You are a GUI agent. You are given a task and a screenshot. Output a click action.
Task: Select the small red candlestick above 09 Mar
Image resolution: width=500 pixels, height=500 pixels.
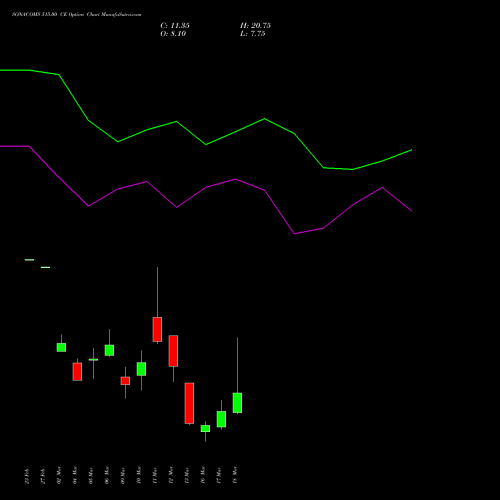pos(125,381)
